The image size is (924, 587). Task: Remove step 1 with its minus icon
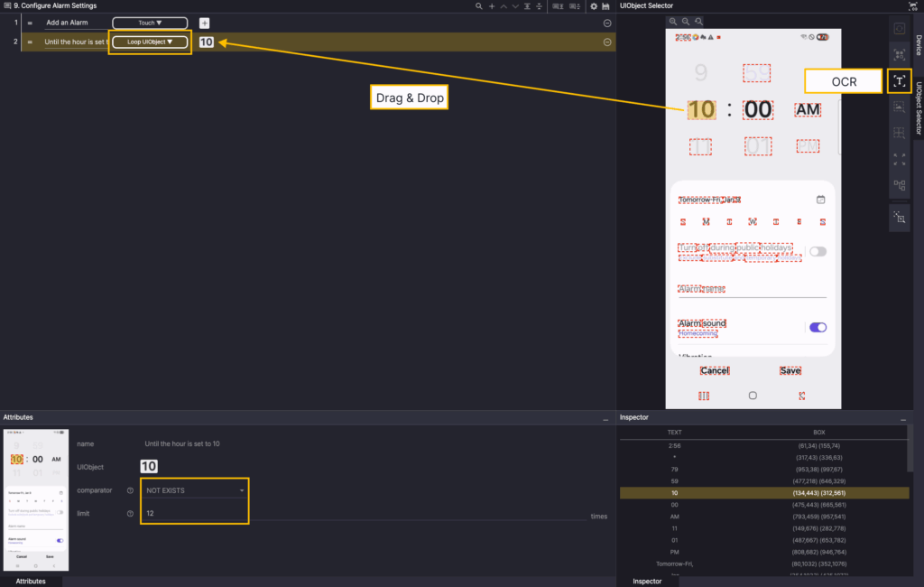coord(607,23)
